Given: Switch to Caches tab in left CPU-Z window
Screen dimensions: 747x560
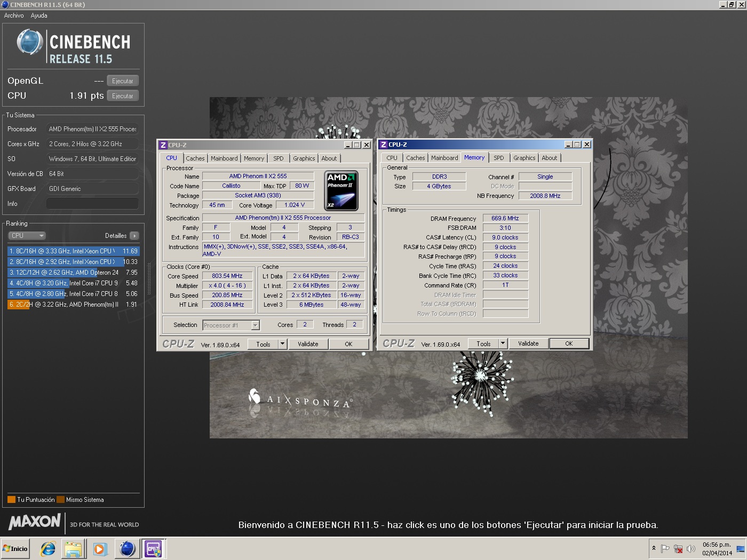Looking at the screenshot, I should [x=195, y=158].
